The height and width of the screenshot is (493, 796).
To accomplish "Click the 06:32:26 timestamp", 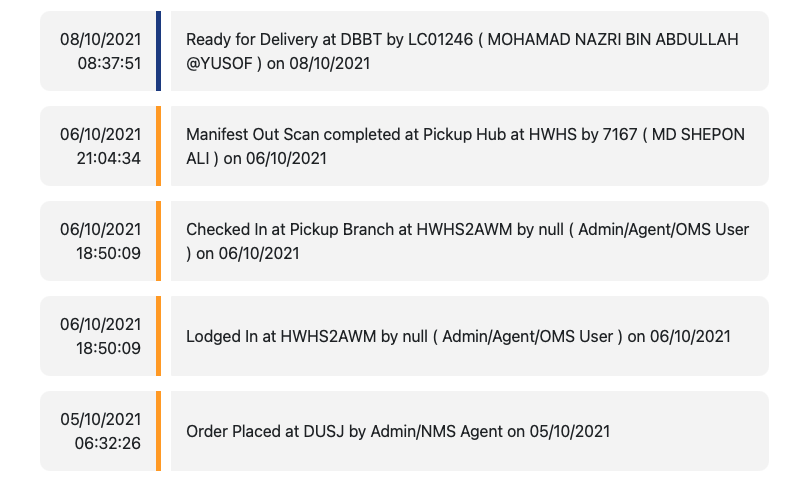I will point(108,443).
